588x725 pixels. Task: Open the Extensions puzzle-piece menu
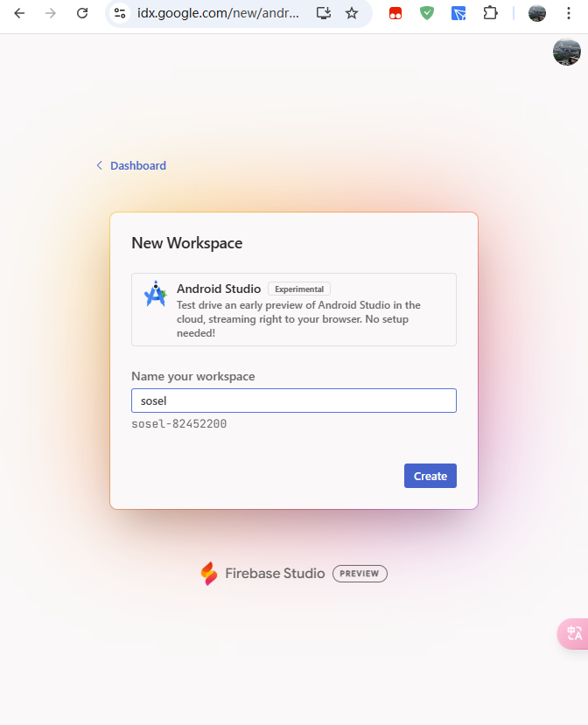pos(490,13)
